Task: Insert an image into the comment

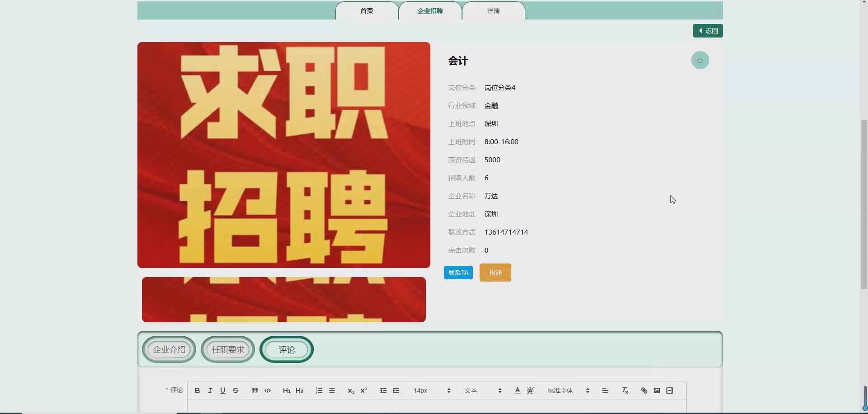Action: coord(656,390)
